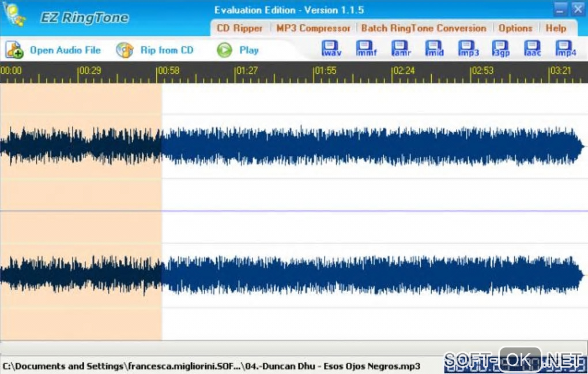Click the 01:27 timeline marker

[x=247, y=70]
